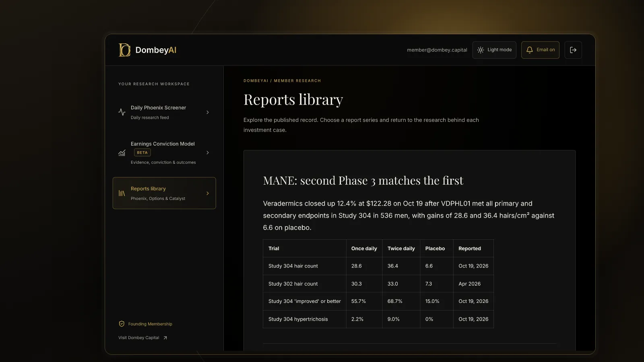The image size is (644, 362).
Task: Click the Trial column header
Action: [274, 249]
